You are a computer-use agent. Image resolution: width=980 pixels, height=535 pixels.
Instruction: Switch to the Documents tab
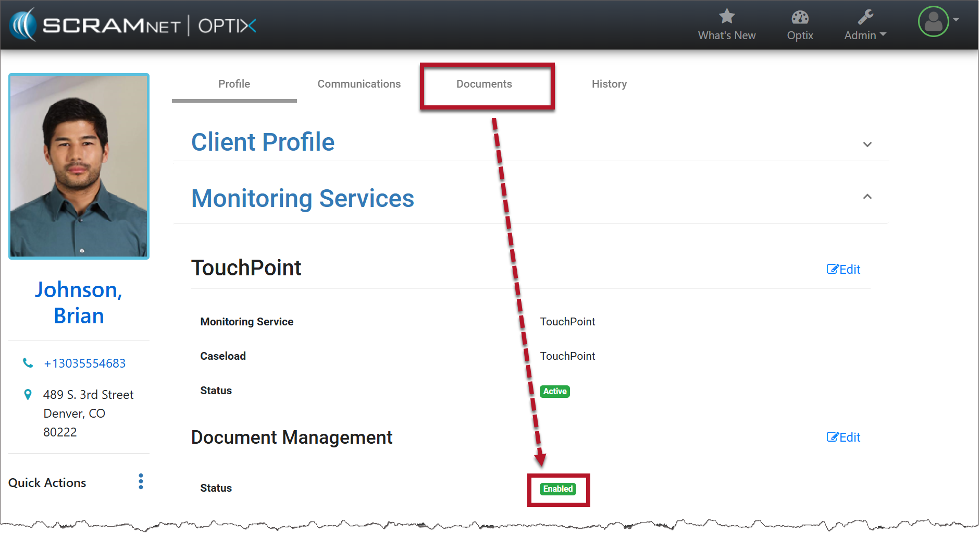coord(484,84)
